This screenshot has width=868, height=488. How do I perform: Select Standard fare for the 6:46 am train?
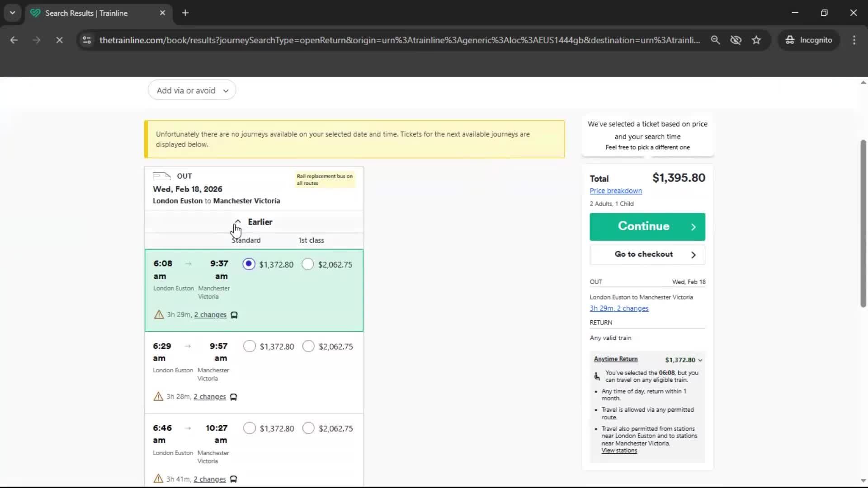tap(249, 428)
